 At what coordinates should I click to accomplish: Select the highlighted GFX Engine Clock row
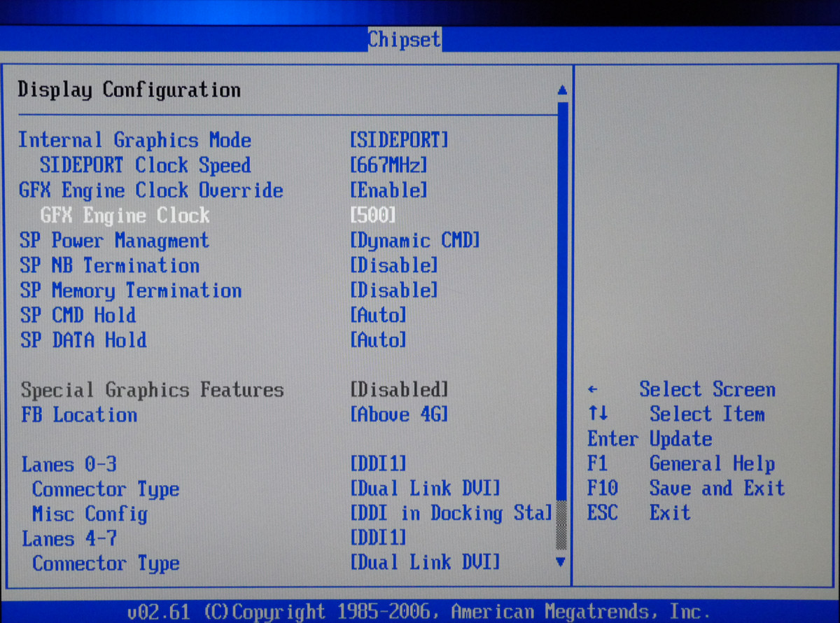click(x=125, y=215)
